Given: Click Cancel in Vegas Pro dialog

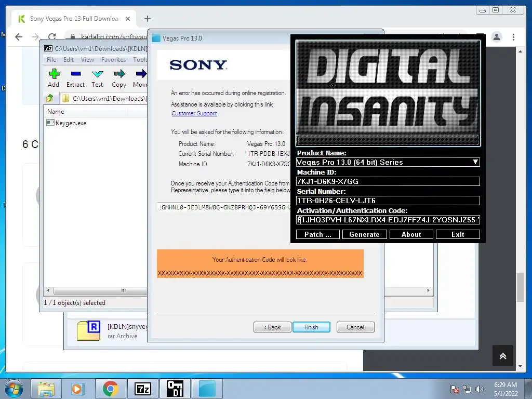Looking at the screenshot, I should [x=355, y=327].
